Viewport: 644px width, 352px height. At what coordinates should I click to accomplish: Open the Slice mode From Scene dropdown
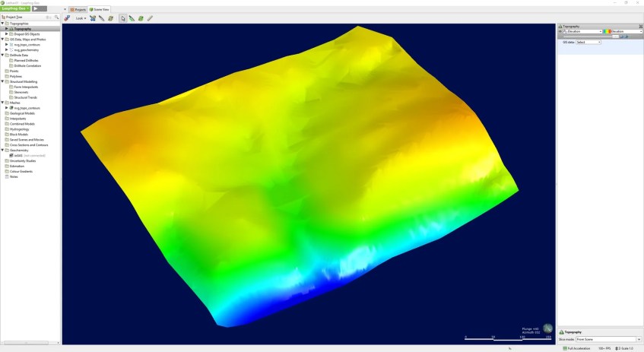608,339
